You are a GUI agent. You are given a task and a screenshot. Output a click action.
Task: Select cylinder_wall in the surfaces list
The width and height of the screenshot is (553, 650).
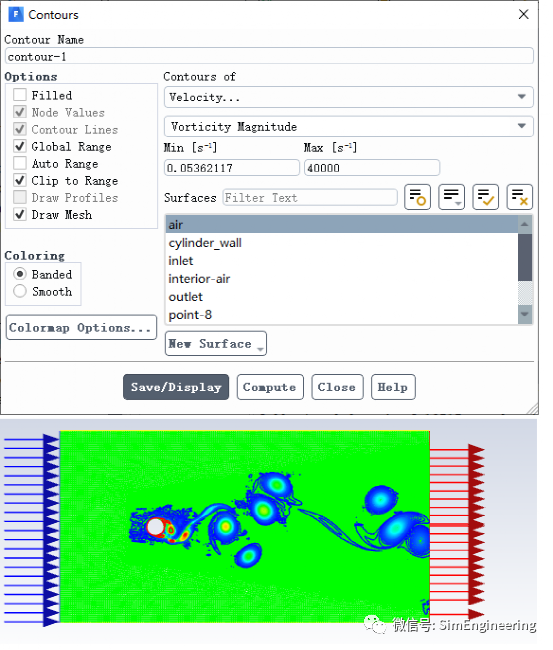342,243
